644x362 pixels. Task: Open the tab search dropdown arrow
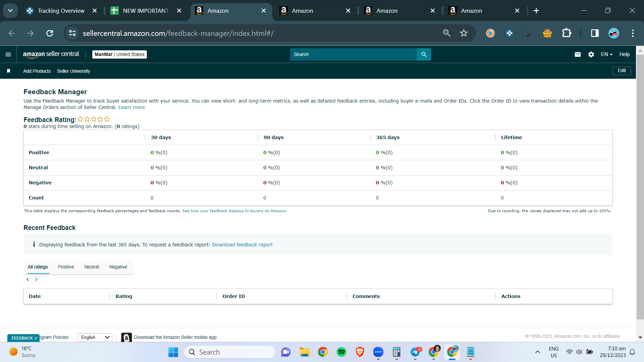(10, 11)
